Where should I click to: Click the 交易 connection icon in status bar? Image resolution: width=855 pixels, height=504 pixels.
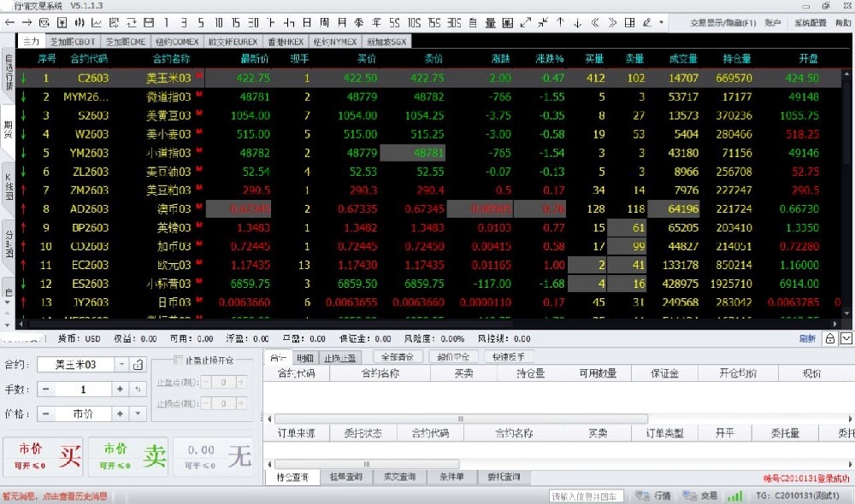click(689, 495)
